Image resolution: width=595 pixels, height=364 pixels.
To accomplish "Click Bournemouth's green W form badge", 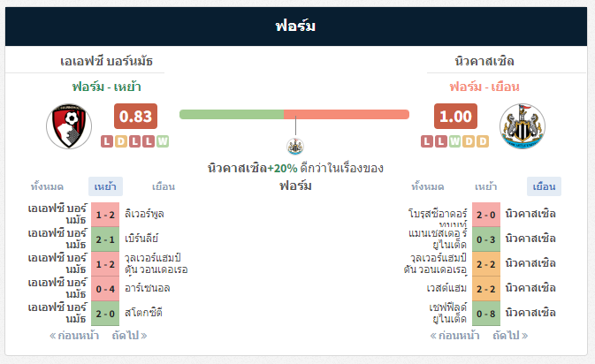I will point(163,141).
